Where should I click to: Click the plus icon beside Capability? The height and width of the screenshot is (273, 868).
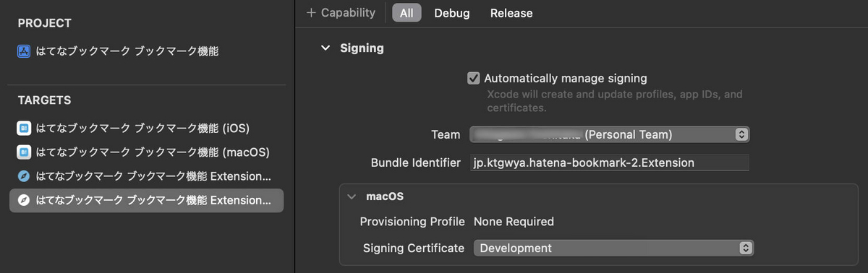click(x=311, y=13)
